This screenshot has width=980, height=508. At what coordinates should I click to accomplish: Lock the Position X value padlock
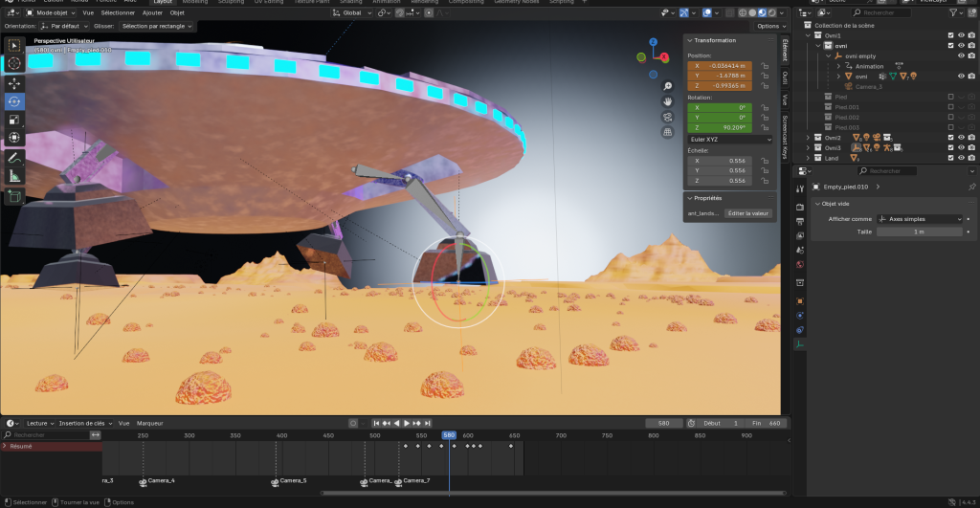765,65
